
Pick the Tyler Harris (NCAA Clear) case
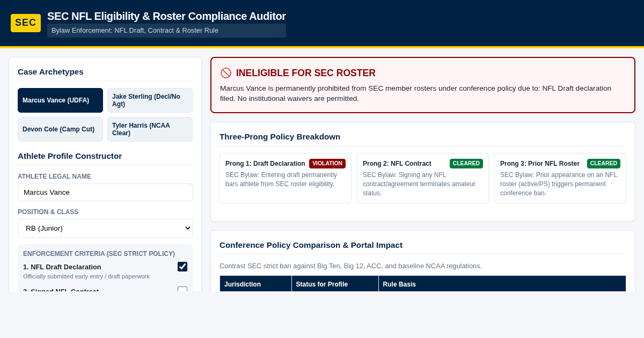coord(150,129)
